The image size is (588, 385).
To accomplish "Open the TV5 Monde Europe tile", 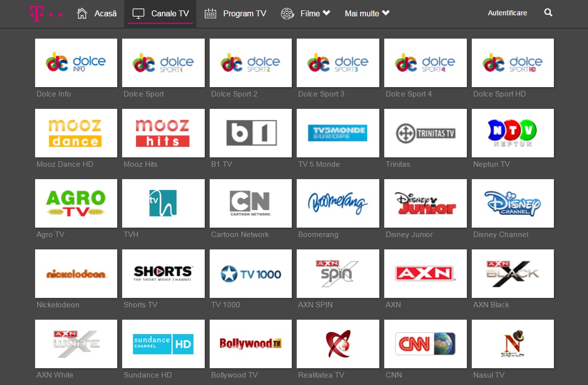I will (338, 133).
